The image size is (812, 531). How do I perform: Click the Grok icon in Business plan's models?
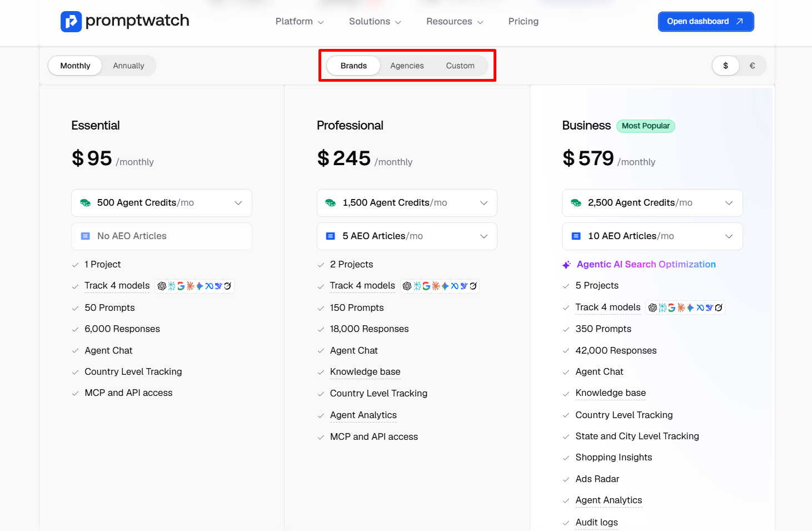point(719,307)
